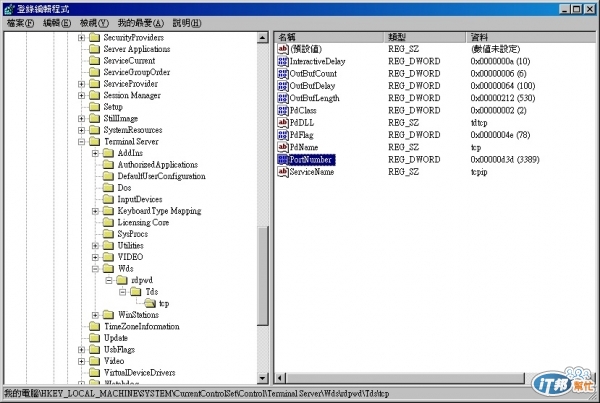Click the ServiceName string value icon
Viewport: 600px width, 403px height.
pos(283,171)
